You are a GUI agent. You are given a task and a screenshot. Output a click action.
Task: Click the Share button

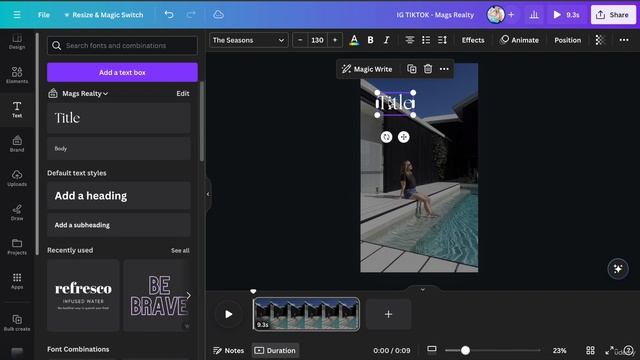pos(613,15)
